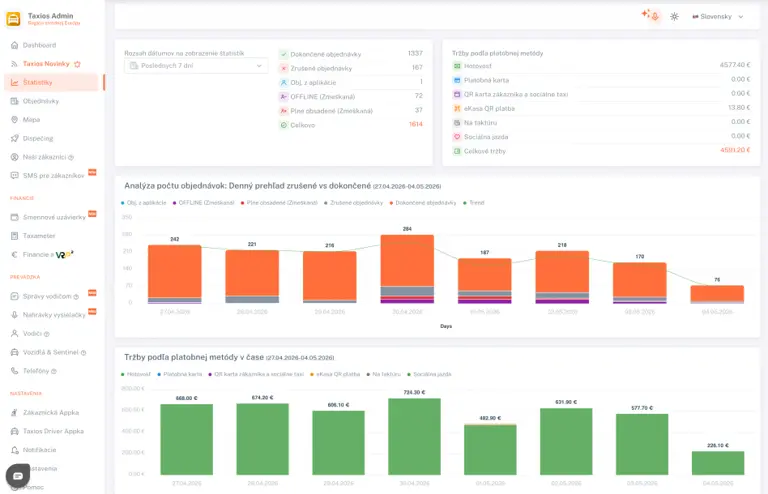This screenshot has width=768, height=494.
Task: Toggle Plne obsadené (Zmeškaná) legend series
Action: point(279,203)
